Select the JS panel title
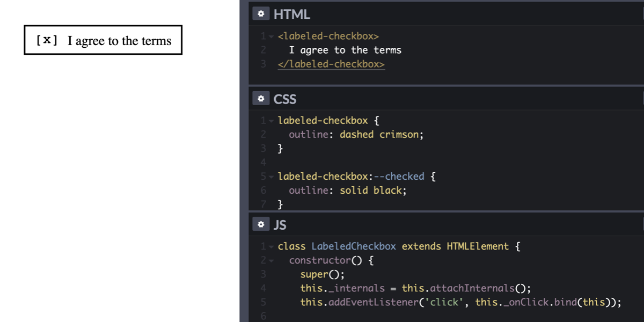The width and height of the screenshot is (644, 322). [280, 225]
